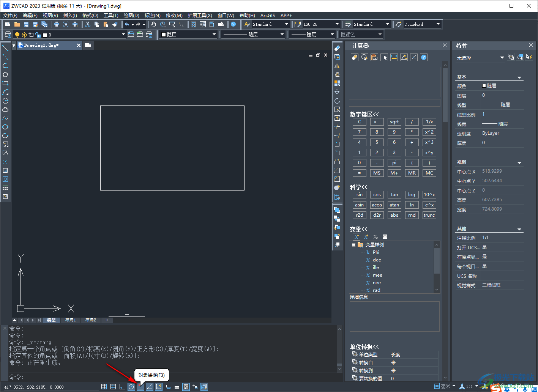
Task: Toggle Polar tracking in status bar
Action: [131, 387]
